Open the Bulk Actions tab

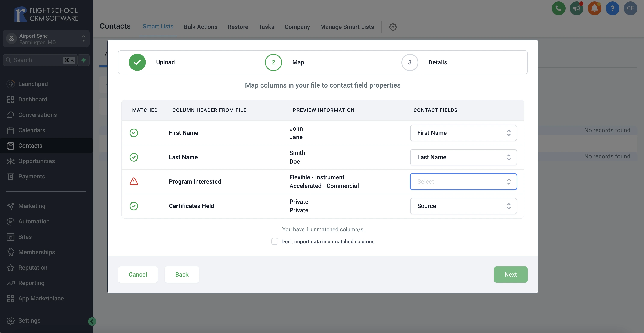(201, 27)
